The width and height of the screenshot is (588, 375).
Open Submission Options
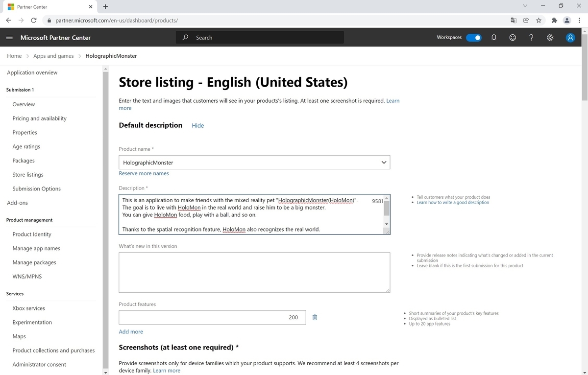(36, 188)
